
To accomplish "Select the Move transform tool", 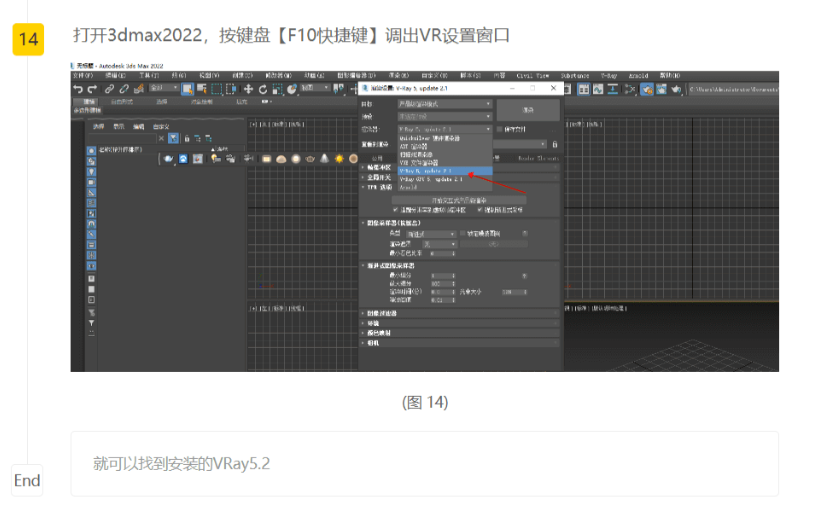I will (x=249, y=89).
